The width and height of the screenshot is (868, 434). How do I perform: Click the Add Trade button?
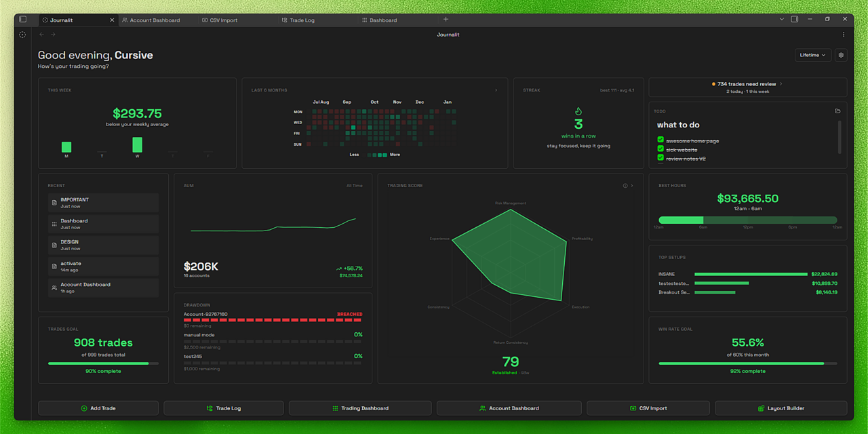[98, 408]
